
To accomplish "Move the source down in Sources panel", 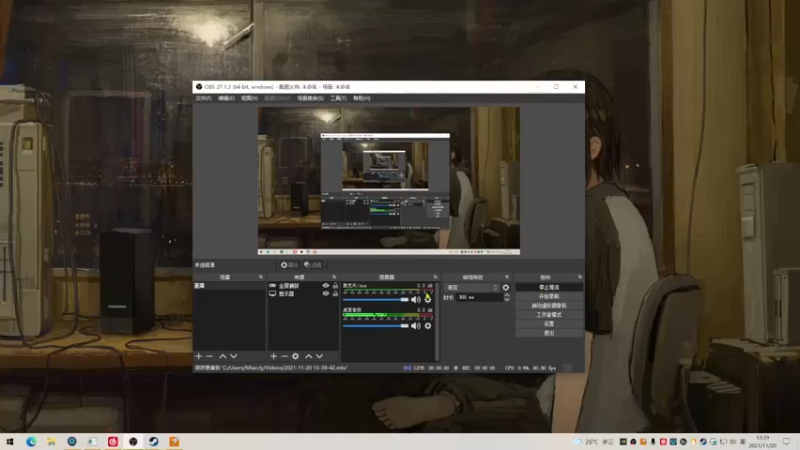I will (x=319, y=356).
